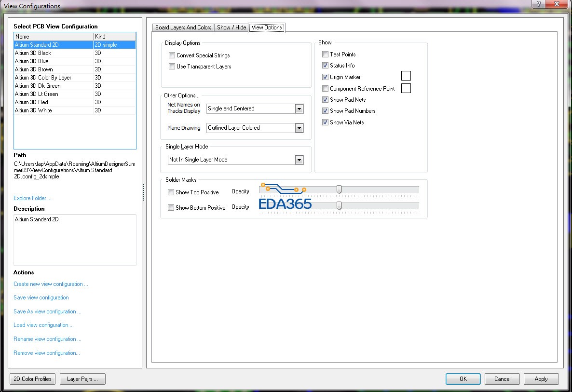
Task: Toggle Show Via Nets checkbox
Action: pos(325,122)
